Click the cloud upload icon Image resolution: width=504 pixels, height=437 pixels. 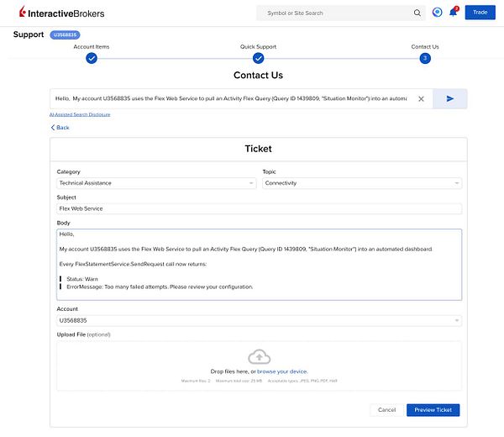[259, 356]
